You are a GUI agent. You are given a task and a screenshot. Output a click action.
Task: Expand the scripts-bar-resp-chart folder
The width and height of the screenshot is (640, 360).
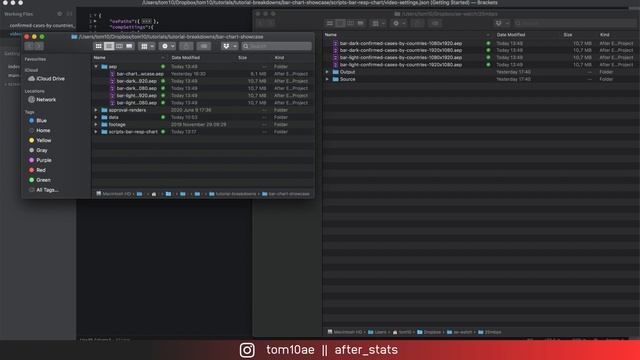[x=96, y=132]
